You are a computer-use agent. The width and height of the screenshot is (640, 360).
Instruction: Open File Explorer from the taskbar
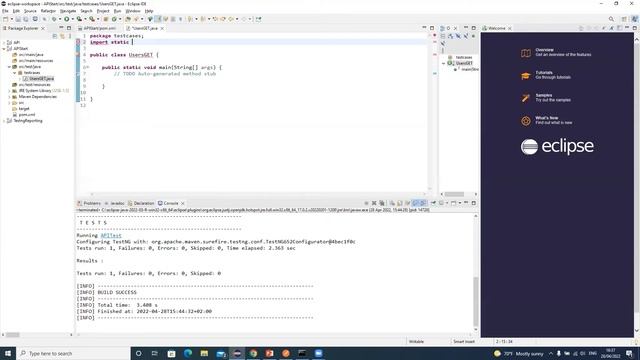pyautogui.click(x=204, y=353)
